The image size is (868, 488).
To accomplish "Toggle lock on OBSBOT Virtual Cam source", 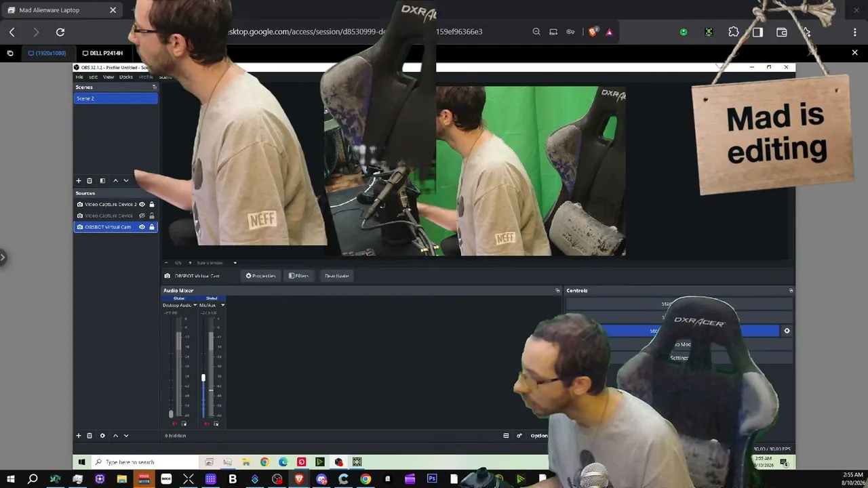I will click(152, 227).
